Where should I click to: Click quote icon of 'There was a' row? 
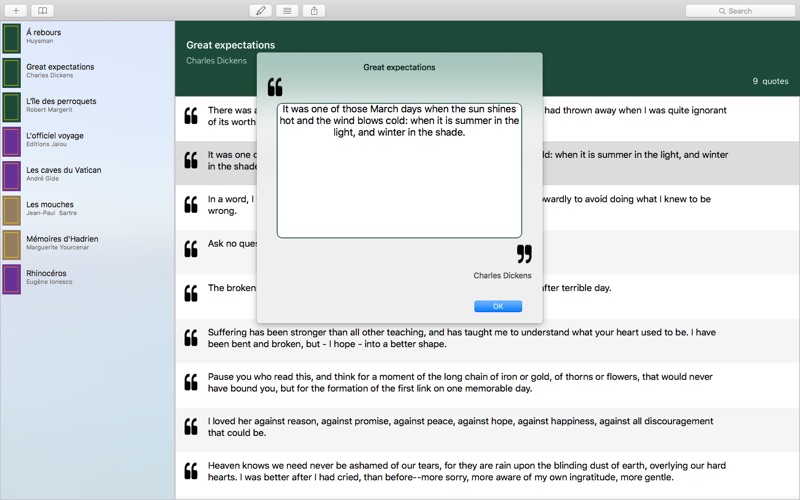pos(191,116)
